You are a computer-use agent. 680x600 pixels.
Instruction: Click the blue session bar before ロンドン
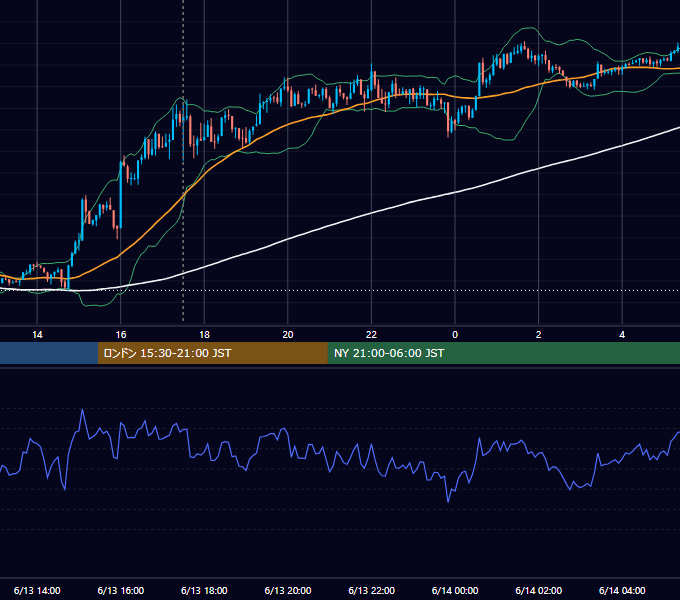pos(49,353)
